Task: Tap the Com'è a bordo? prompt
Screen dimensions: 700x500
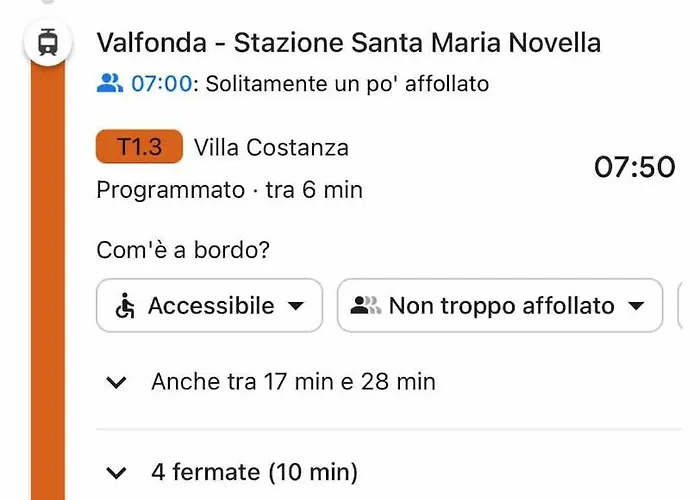Action: point(183,250)
